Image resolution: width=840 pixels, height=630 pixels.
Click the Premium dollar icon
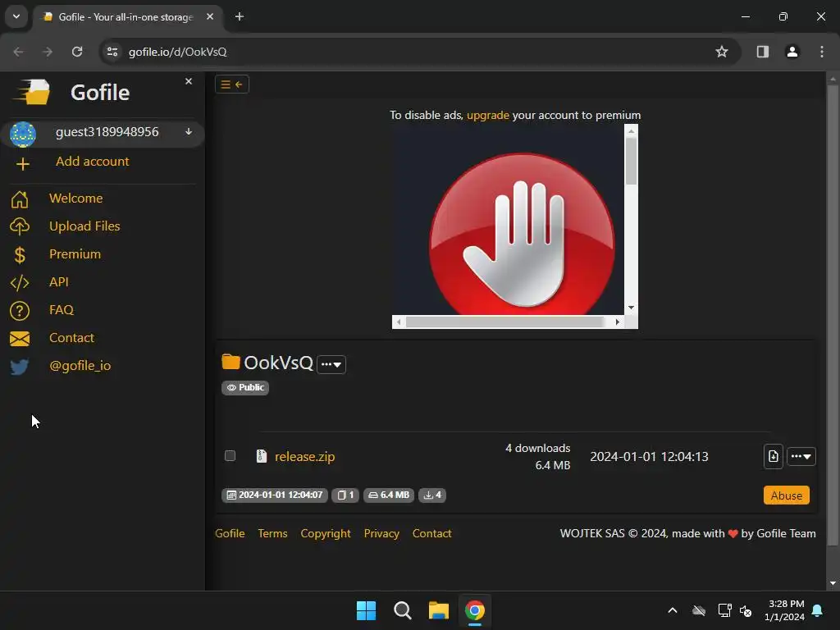(x=20, y=255)
